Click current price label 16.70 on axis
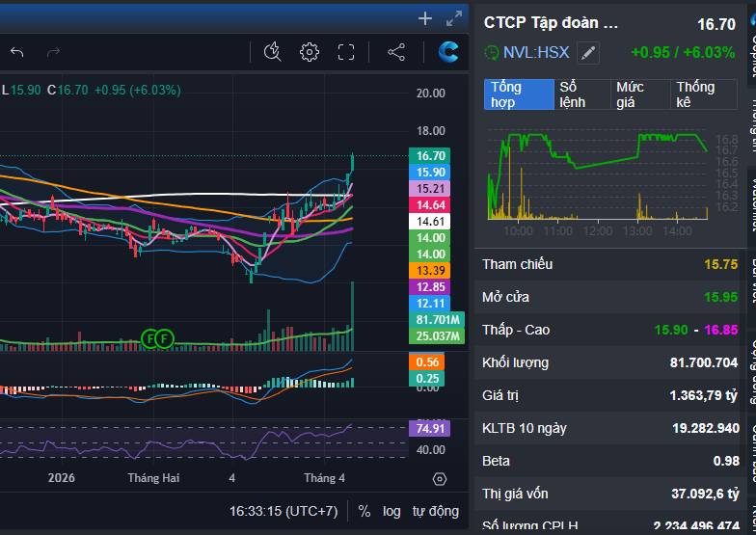 [430, 156]
